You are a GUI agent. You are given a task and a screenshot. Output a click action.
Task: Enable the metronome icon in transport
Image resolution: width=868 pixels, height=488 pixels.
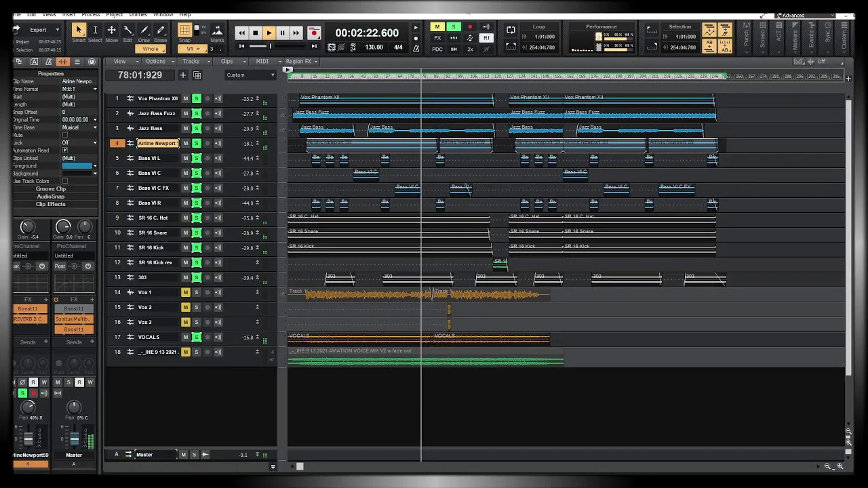pos(416,48)
